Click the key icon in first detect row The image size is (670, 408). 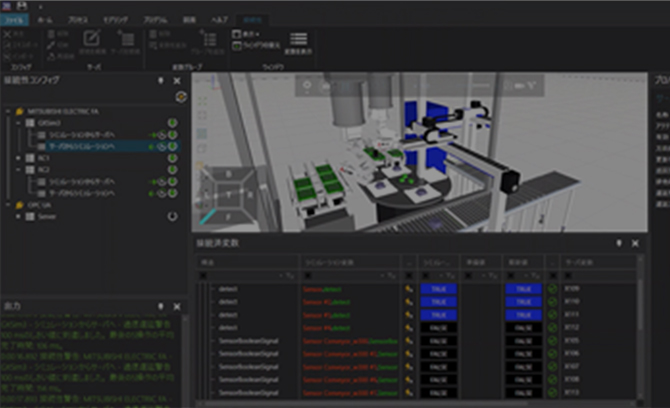coord(408,288)
